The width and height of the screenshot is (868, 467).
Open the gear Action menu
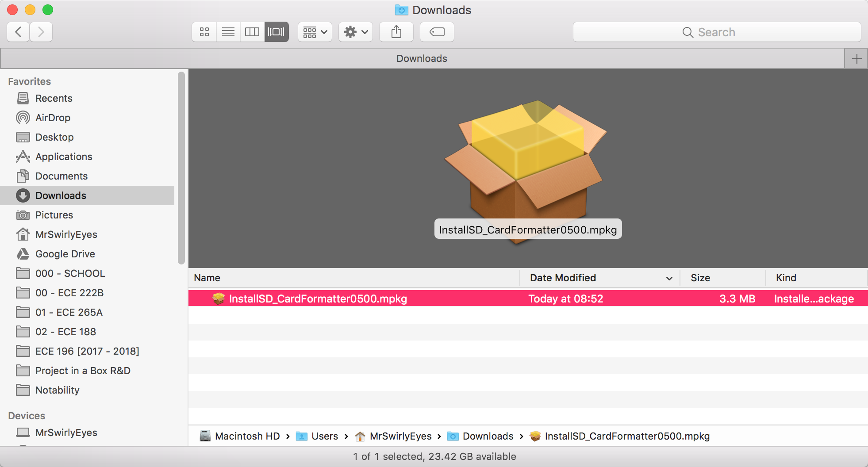point(356,32)
